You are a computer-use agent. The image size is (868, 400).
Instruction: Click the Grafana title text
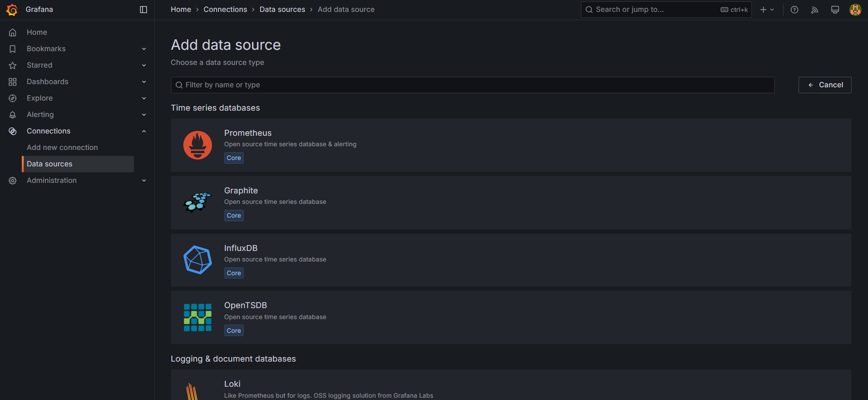pyautogui.click(x=39, y=10)
